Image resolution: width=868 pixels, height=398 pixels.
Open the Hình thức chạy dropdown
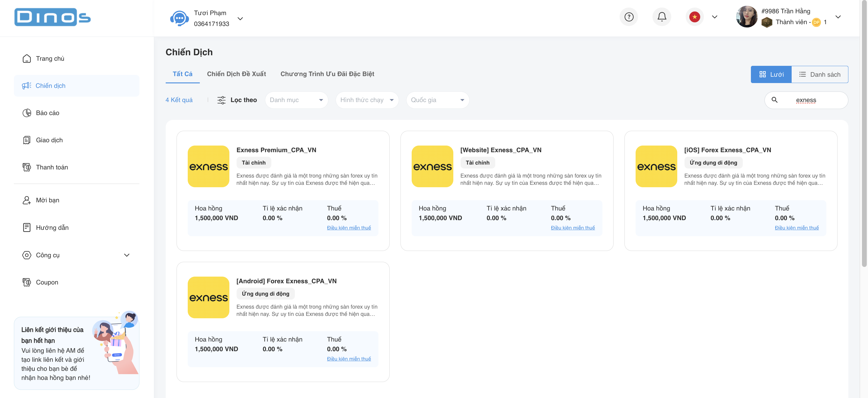coord(367,100)
